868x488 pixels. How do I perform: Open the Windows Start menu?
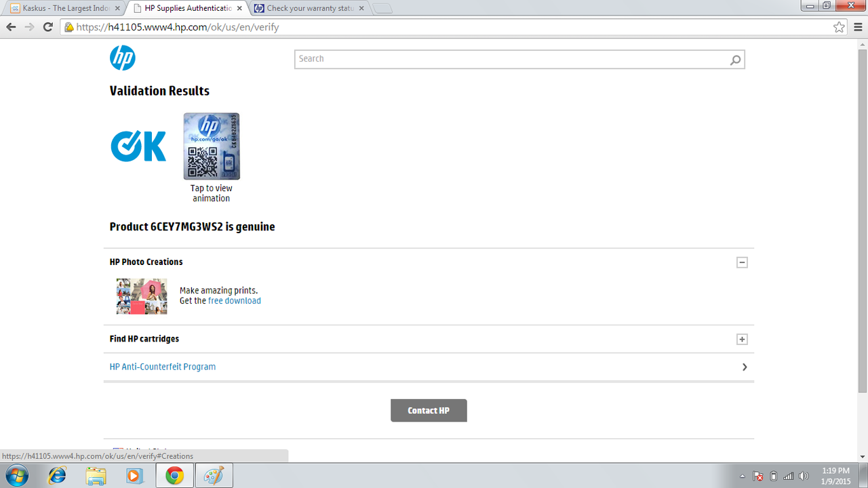point(16,476)
